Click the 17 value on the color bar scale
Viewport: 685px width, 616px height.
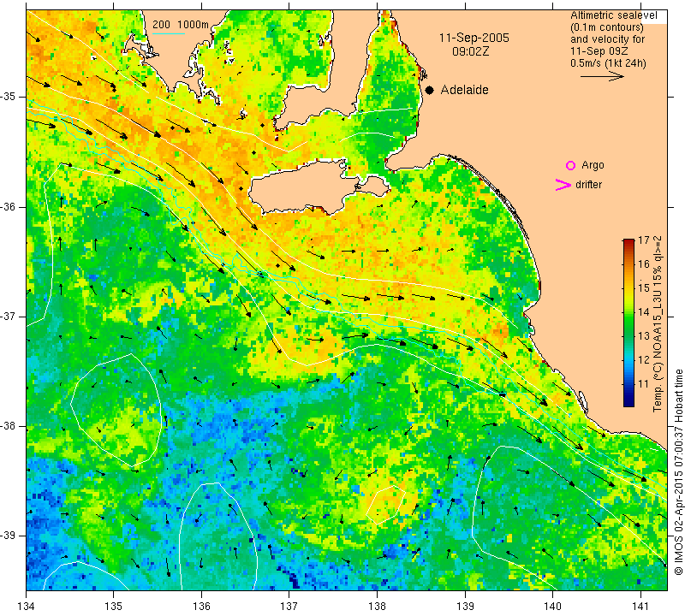pos(644,240)
